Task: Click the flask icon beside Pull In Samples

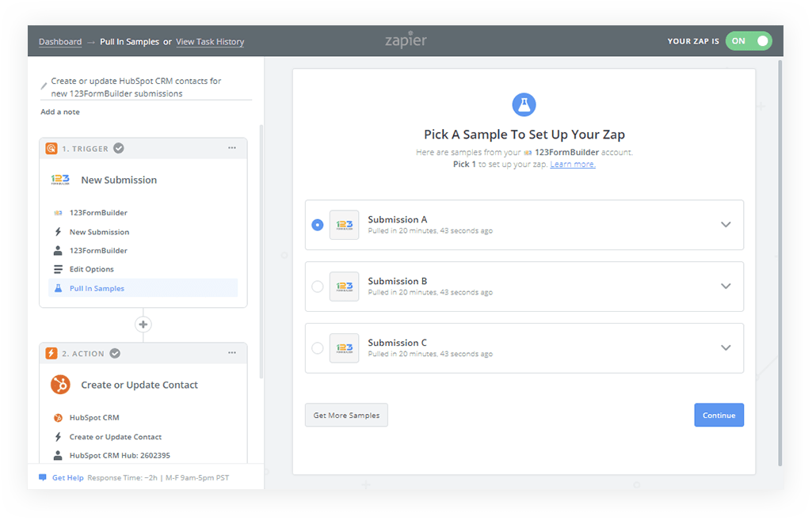Action: click(x=58, y=288)
